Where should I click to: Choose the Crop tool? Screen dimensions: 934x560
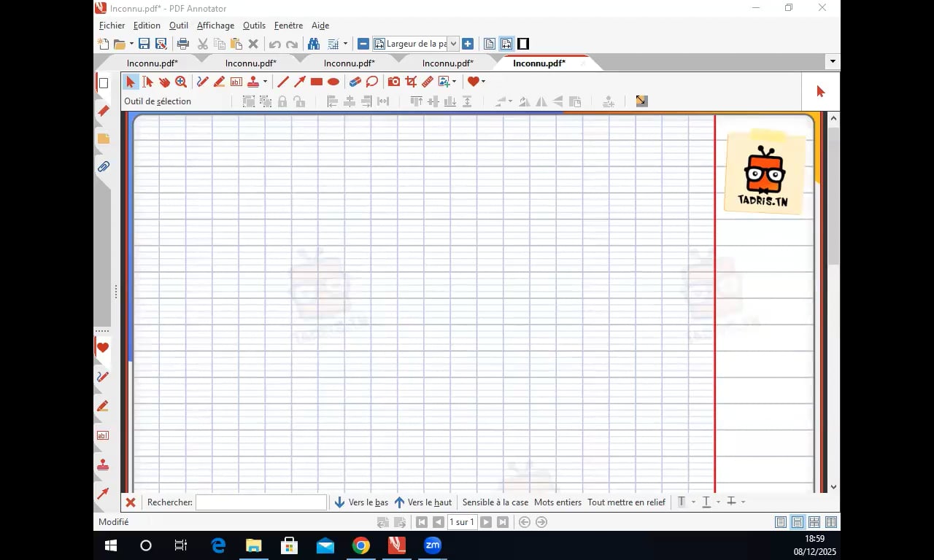point(411,82)
